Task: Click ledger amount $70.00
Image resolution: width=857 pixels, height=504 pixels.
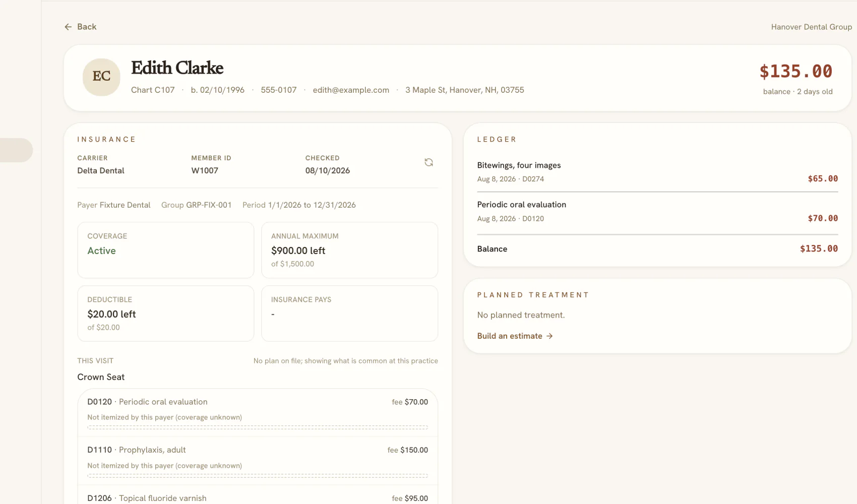Action: coord(823,218)
